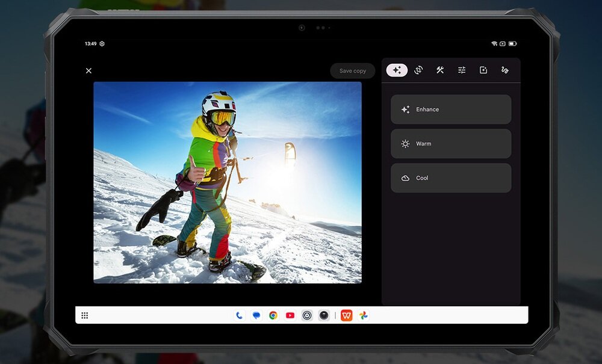Open the Camera app in taskbar
The width and height of the screenshot is (602, 364).
324,315
